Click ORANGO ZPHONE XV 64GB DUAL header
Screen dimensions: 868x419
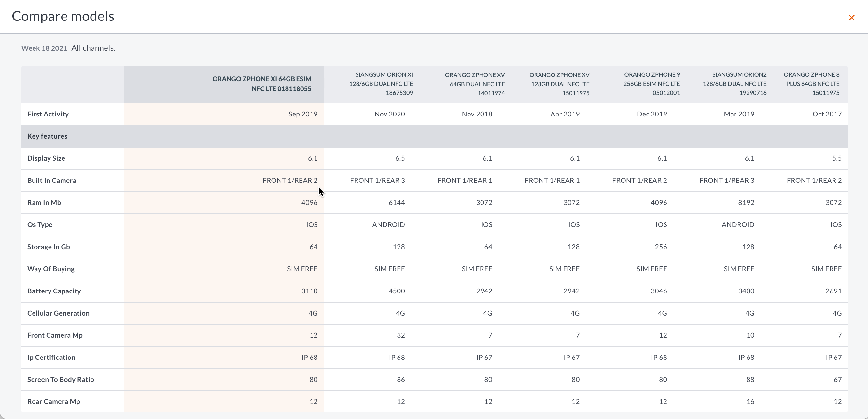[x=475, y=84]
